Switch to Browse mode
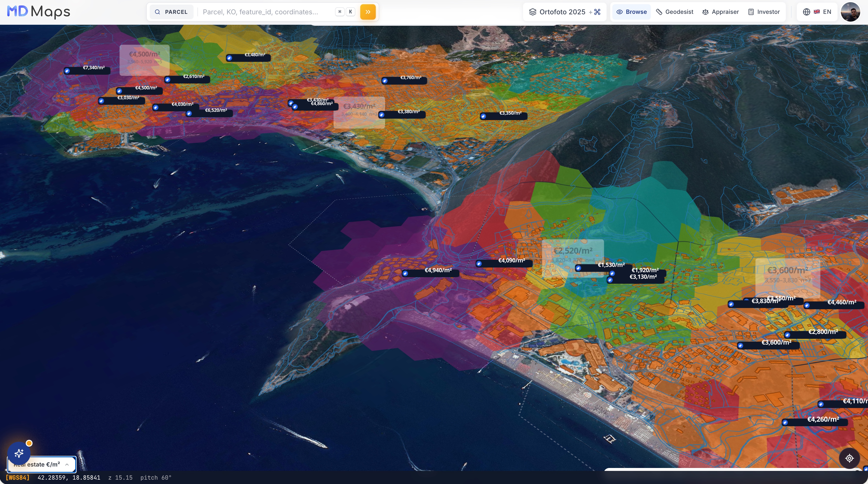The width and height of the screenshot is (868, 484). point(631,12)
